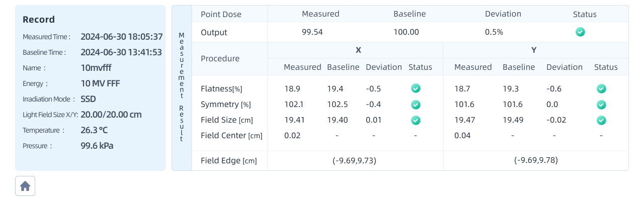Viewport: 644px width, 201px height.
Task: Click the home icon button
Action: tap(25, 186)
